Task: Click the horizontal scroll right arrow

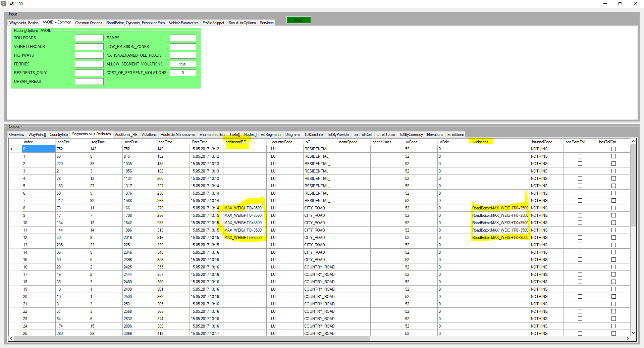Action: click(x=628, y=339)
